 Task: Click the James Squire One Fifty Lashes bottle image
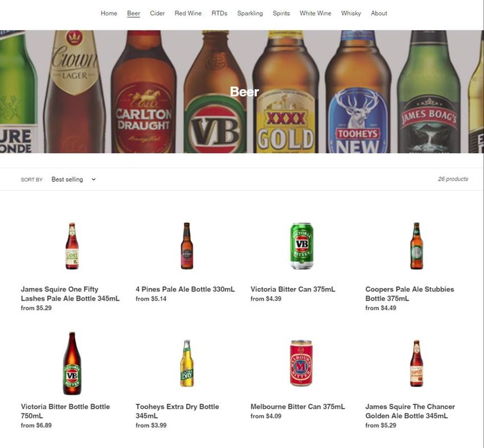click(72, 246)
